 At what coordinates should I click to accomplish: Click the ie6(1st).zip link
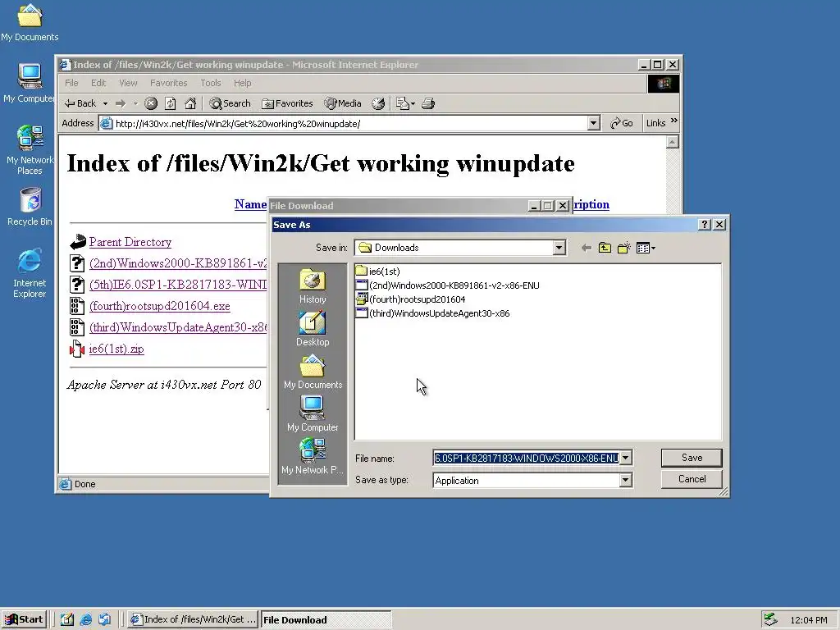[x=116, y=349]
